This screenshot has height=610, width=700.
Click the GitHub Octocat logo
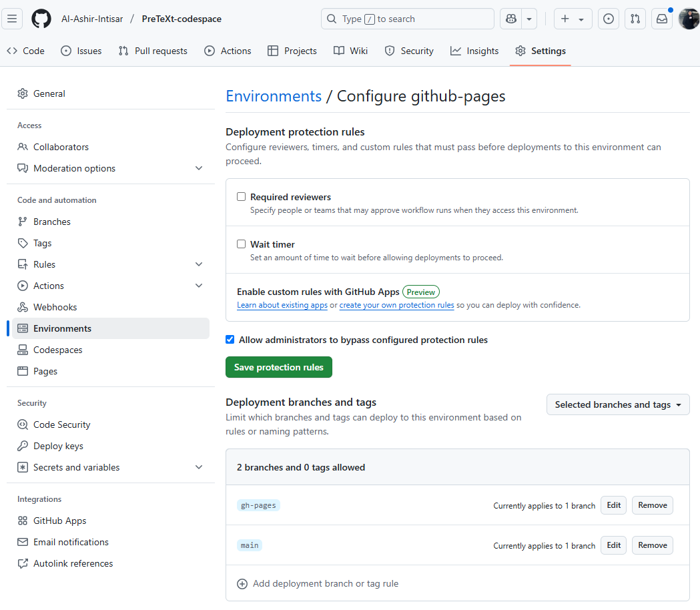click(x=41, y=19)
